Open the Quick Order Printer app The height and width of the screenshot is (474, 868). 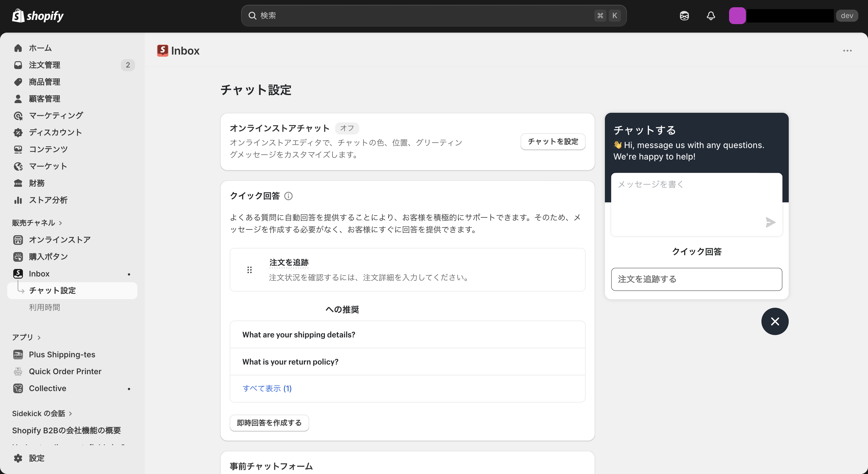coord(65,371)
